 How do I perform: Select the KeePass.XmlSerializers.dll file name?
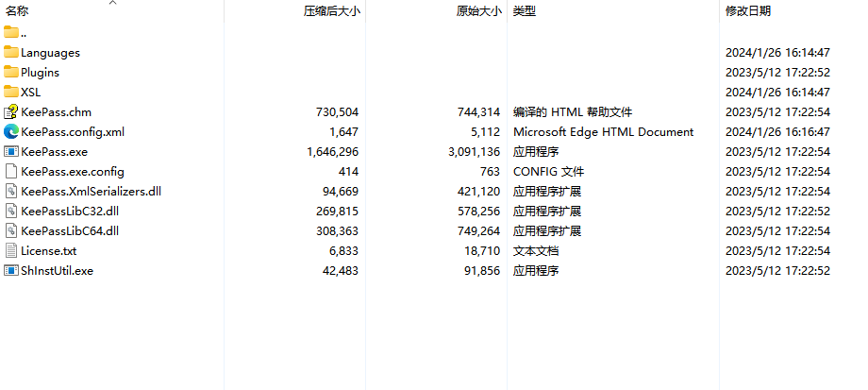point(91,191)
